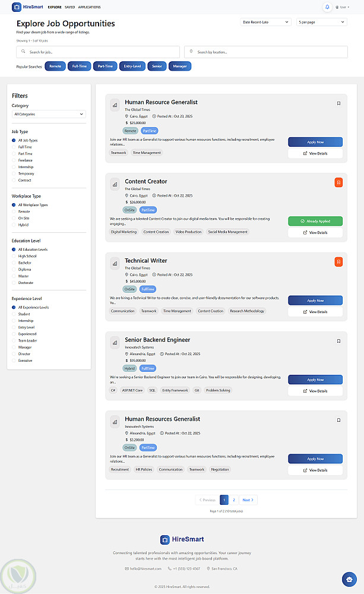
Task: Remove saved bookmark on Content Creator job
Action: (x=338, y=182)
